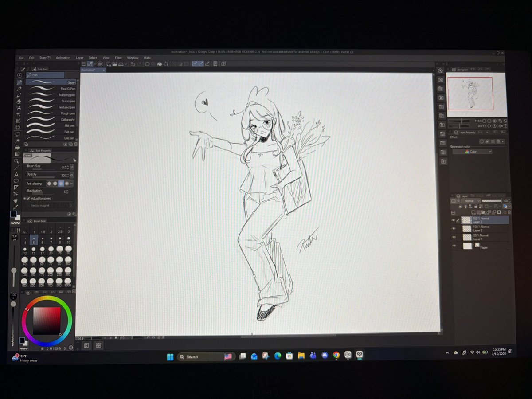
Task: Hide Layer 1 with eye icon
Action: [x=454, y=237]
